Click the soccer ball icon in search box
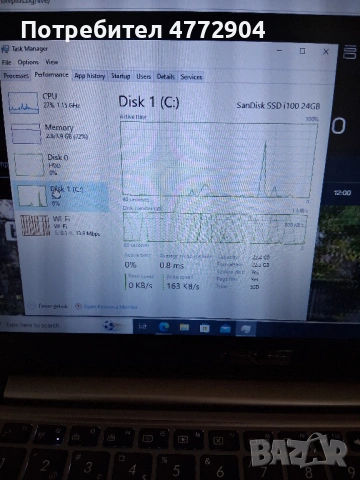This screenshot has width=360, height=480. point(110,326)
